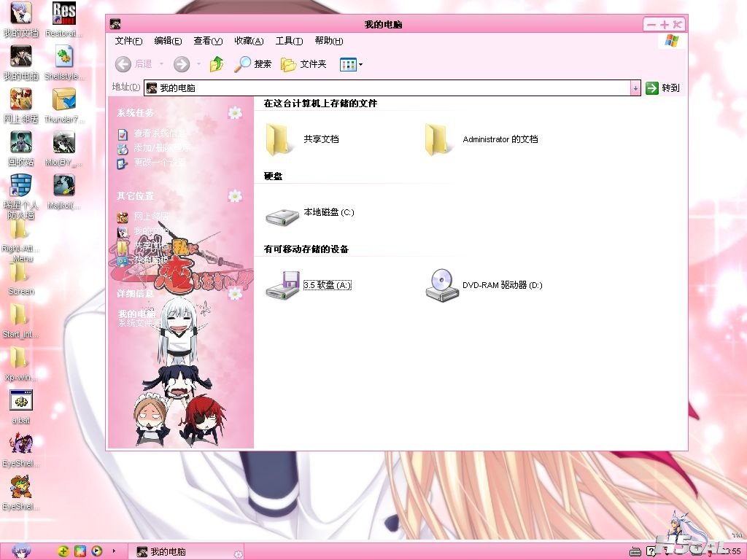The image size is (747, 560).
Task: Select the 共享文档 folder
Action: pyautogui.click(x=302, y=139)
